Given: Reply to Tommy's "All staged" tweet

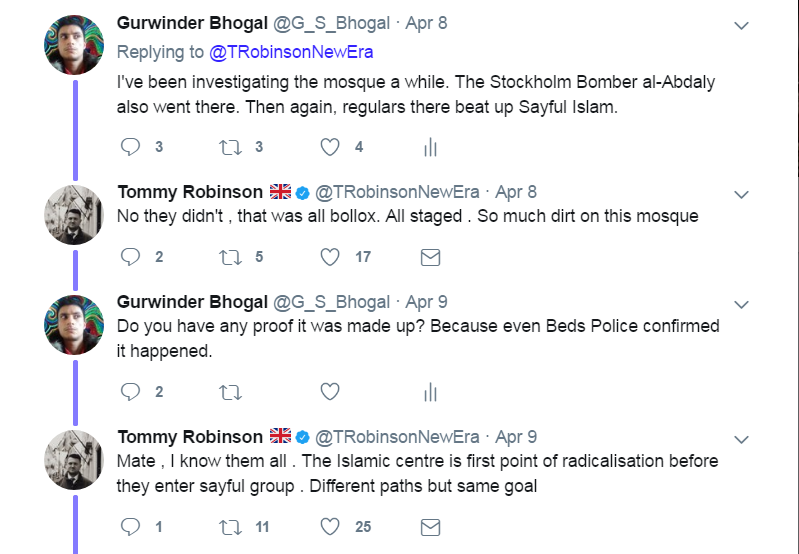Looking at the screenshot, I should [130, 257].
